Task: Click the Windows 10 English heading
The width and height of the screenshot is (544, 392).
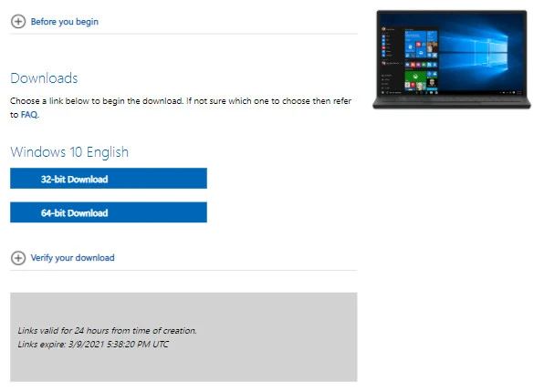Action: point(69,152)
